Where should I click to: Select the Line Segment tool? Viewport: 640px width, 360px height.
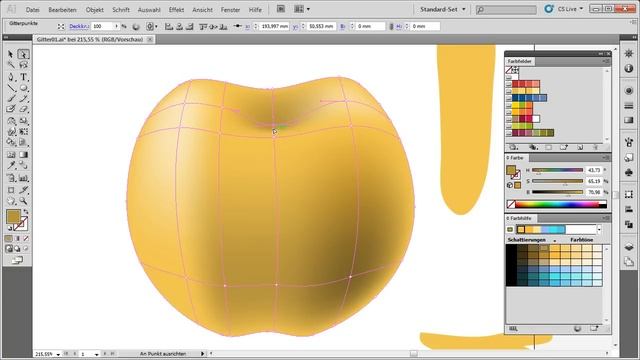tap(11, 88)
